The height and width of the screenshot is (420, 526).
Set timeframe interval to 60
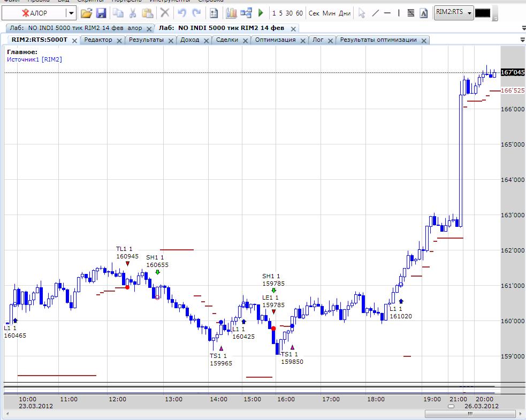pos(299,13)
